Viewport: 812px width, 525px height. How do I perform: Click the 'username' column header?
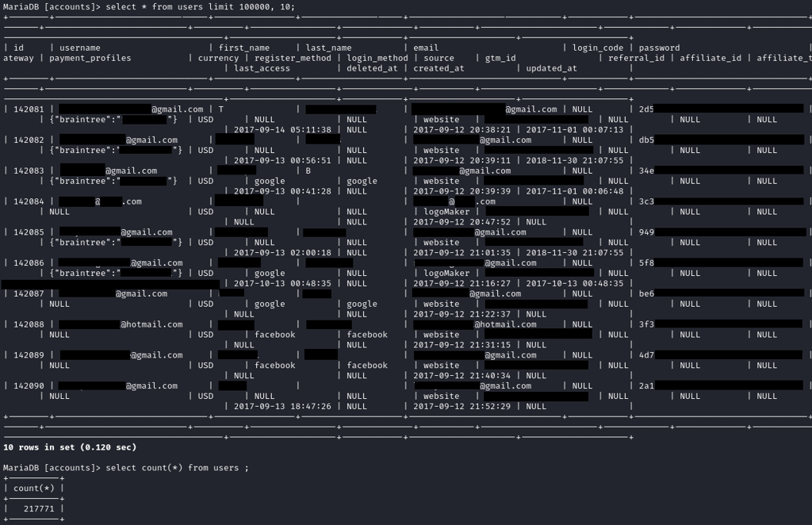(80, 48)
